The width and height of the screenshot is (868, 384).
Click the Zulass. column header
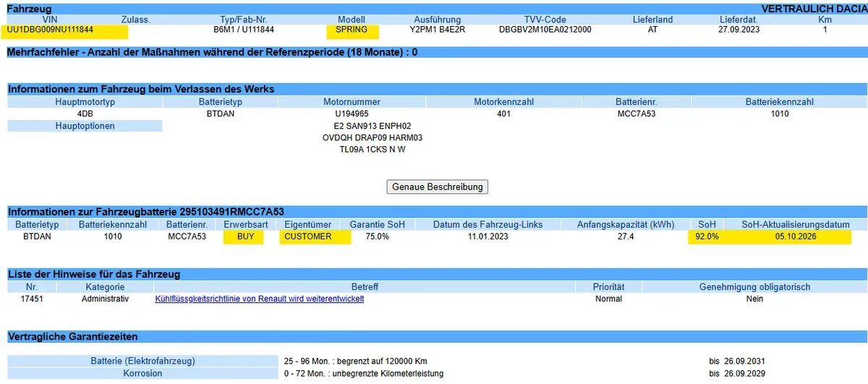[136, 20]
